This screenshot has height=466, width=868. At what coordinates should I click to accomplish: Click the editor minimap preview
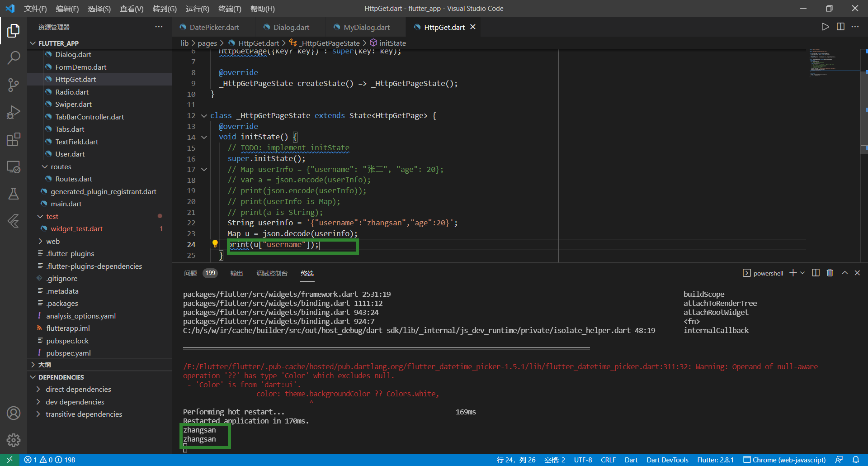point(834,63)
